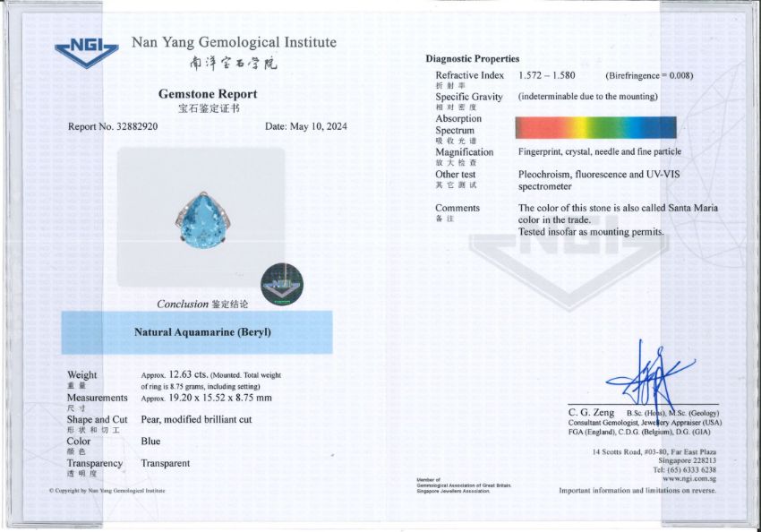This screenshot has height=532, width=761.
Task: Click the Diagnostic Properties heading
Action: pyautogui.click(x=472, y=59)
